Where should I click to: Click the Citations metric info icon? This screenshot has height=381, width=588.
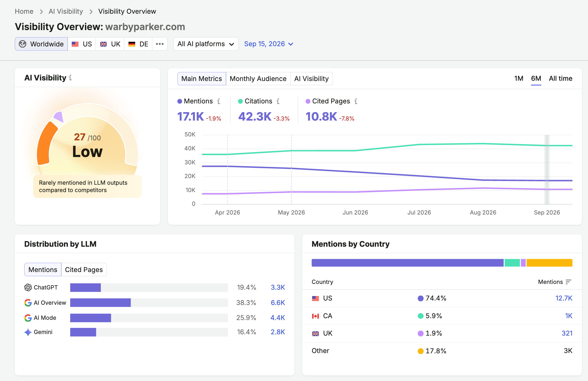[x=278, y=101]
